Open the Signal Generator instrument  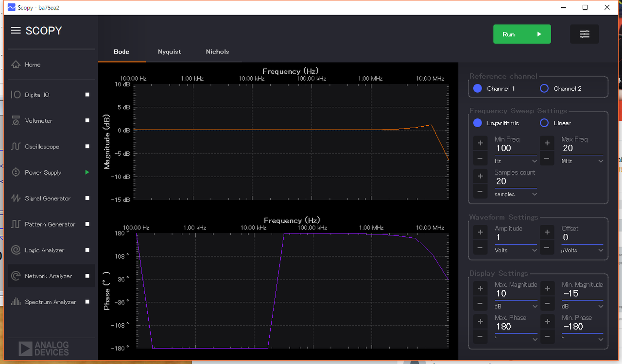click(48, 199)
